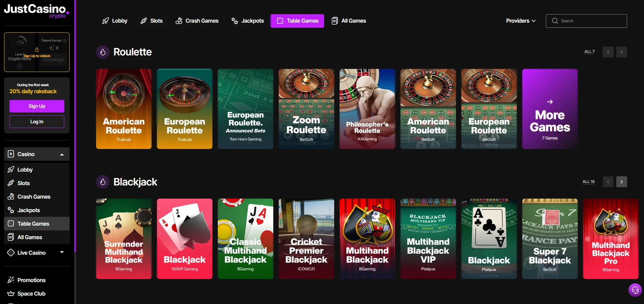Open Space Club from the sidebar
The height and width of the screenshot is (304, 644).
pyautogui.click(x=11, y=294)
